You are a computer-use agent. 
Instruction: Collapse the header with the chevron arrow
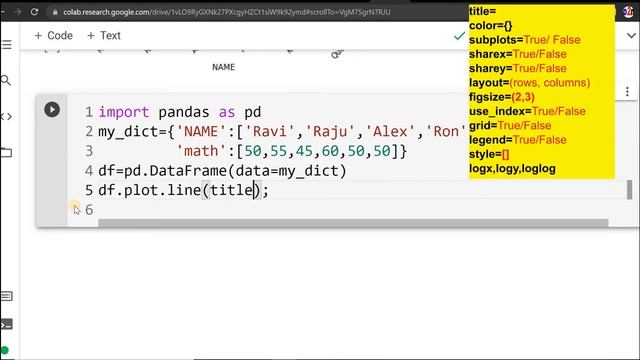click(631, 36)
